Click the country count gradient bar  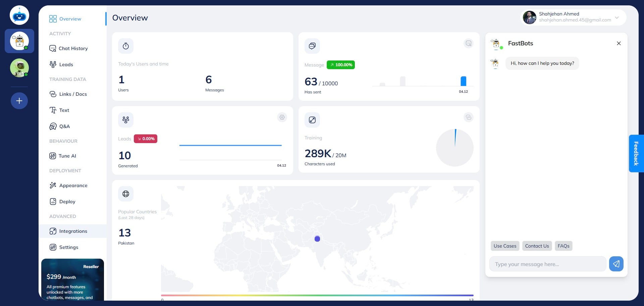coord(317,296)
